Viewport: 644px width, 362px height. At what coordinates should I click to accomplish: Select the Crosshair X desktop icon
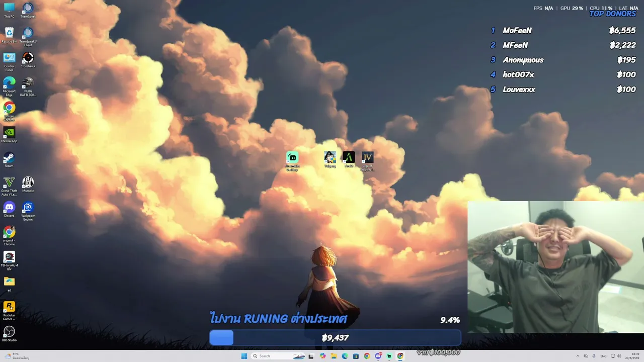pos(28,60)
